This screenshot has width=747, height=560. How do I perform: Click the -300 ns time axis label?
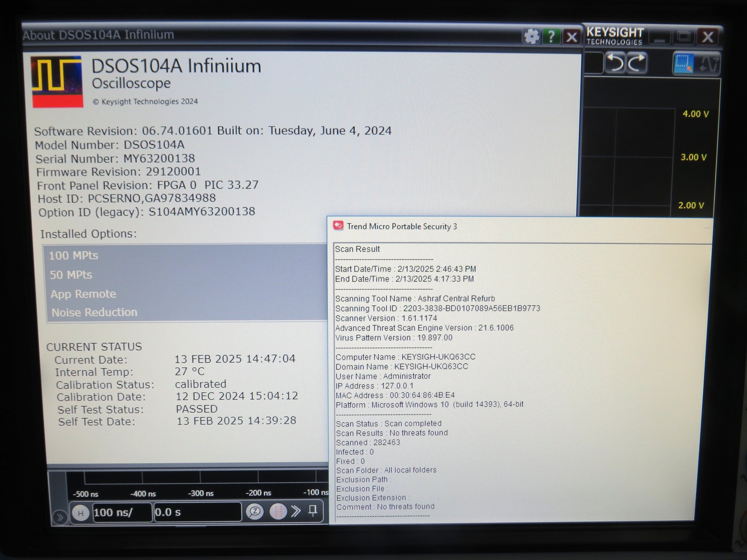pyautogui.click(x=201, y=494)
